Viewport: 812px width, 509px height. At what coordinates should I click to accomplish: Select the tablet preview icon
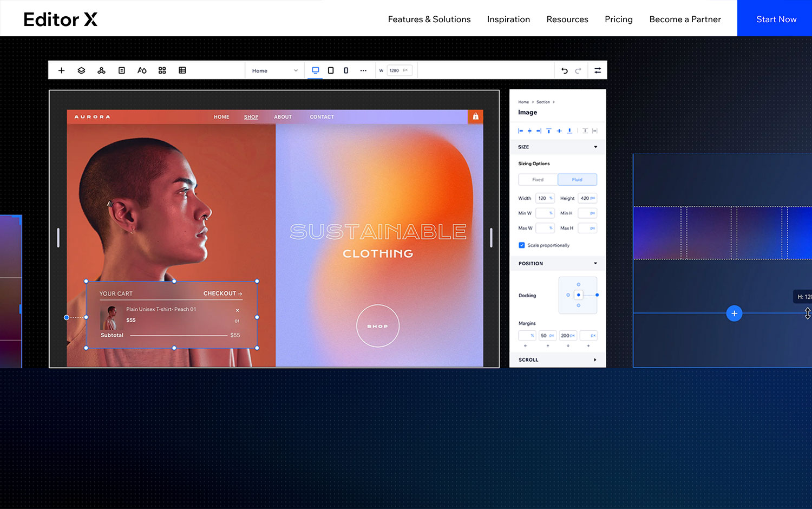(x=331, y=70)
